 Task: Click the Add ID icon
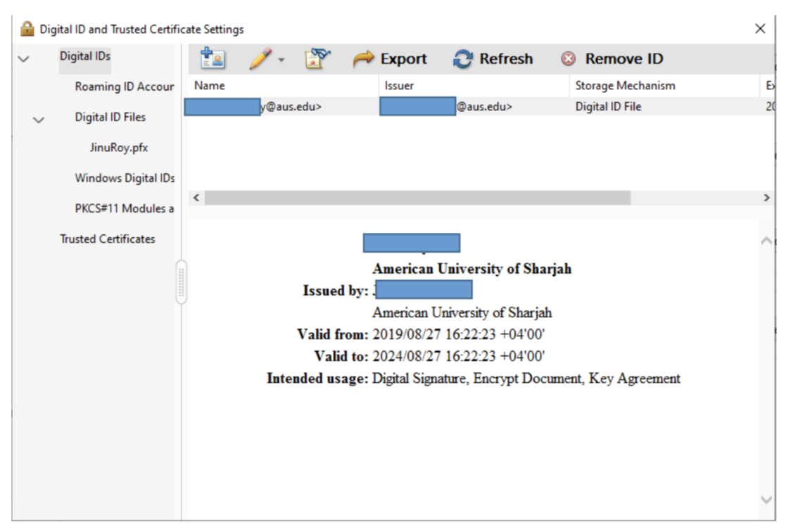pyautogui.click(x=213, y=58)
